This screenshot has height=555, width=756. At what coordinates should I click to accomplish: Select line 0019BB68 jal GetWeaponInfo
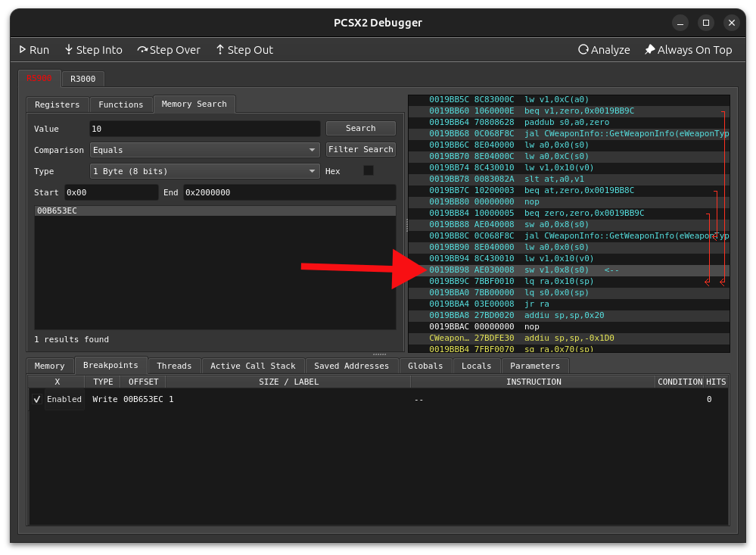coord(568,133)
